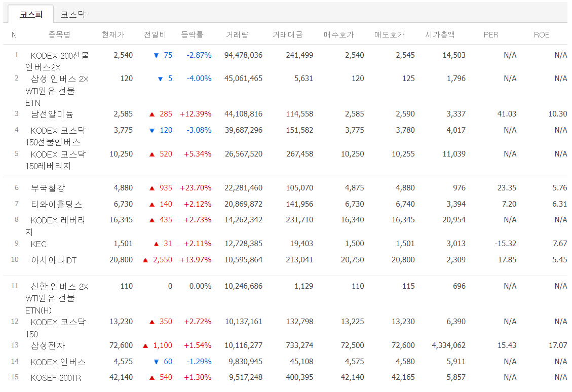Select trading value 267,458 in row 5
The width and height of the screenshot is (572, 392).
tap(299, 154)
